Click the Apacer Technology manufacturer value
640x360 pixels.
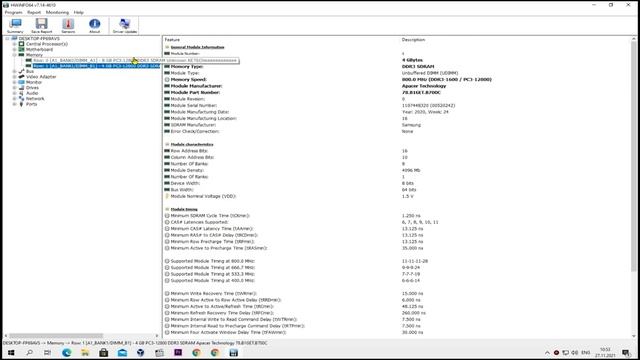tap(424, 86)
